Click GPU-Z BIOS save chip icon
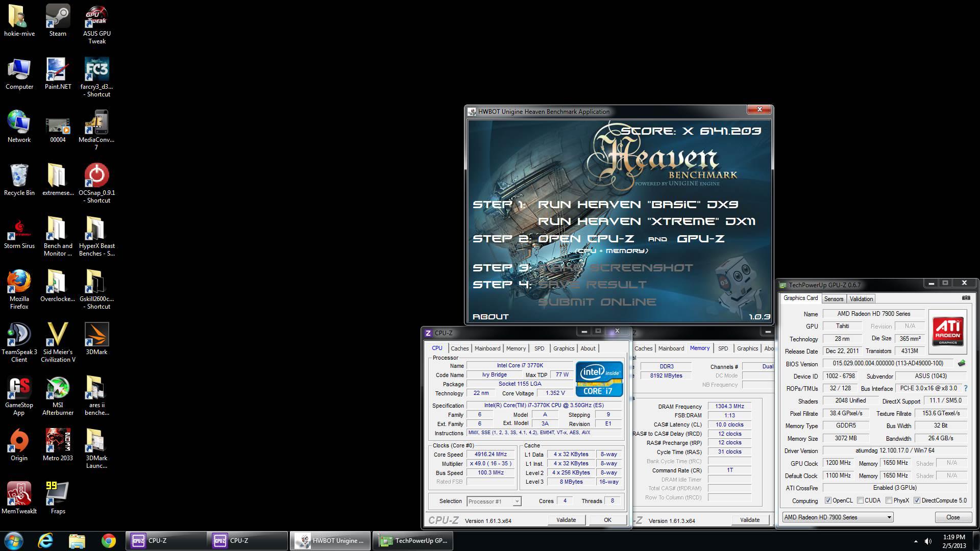 [962, 363]
